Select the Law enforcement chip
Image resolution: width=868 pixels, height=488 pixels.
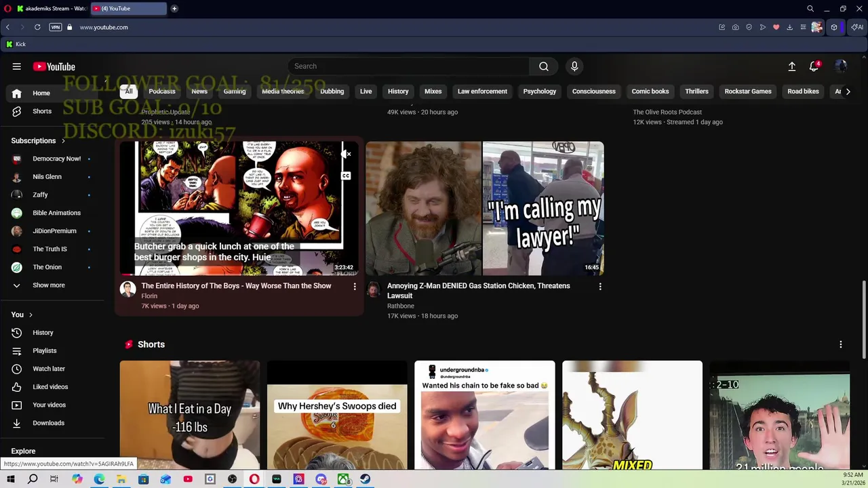click(x=482, y=91)
